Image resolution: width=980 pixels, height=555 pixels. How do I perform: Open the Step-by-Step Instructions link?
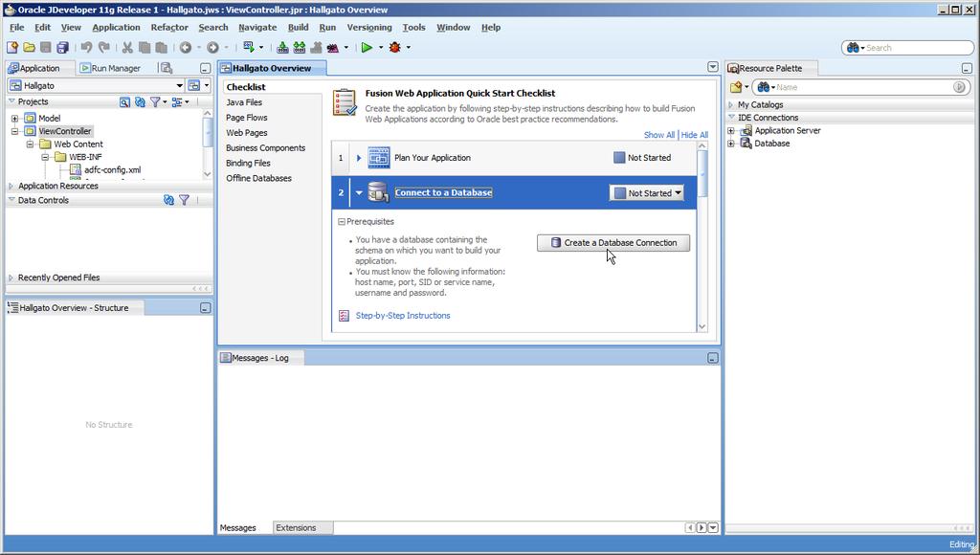pos(403,316)
